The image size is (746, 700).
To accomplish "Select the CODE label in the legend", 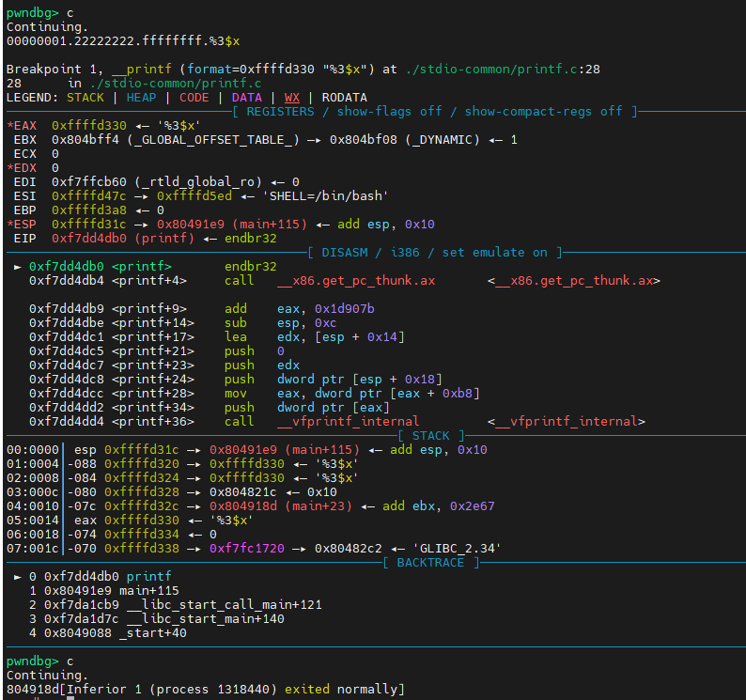I will click(x=194, y=97).
